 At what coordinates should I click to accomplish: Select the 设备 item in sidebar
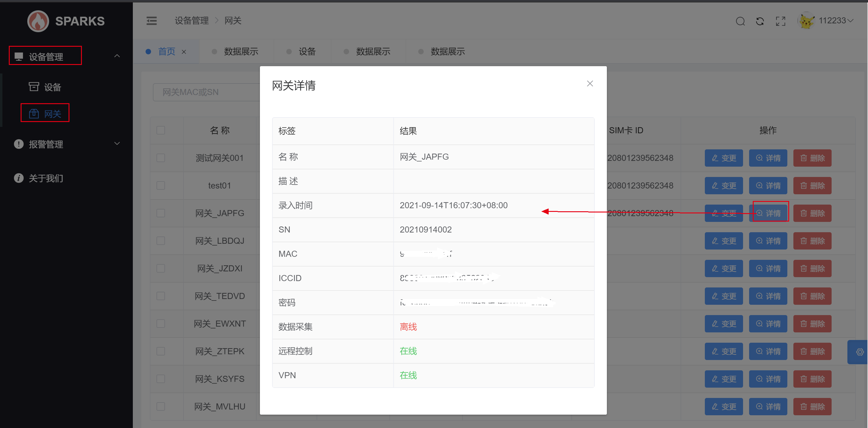pos(52,87)
